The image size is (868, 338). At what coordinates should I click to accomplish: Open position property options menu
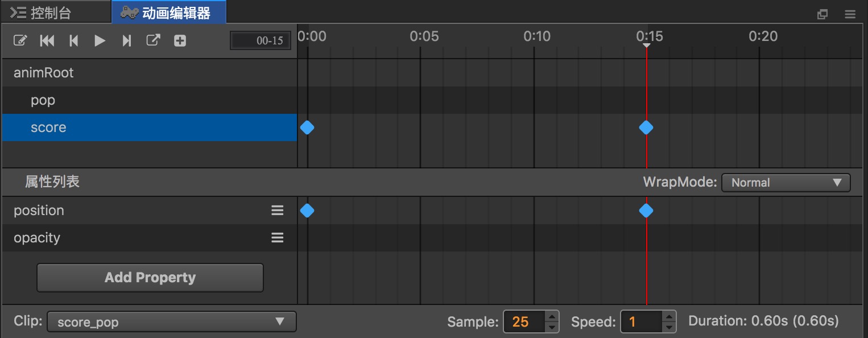277,211
